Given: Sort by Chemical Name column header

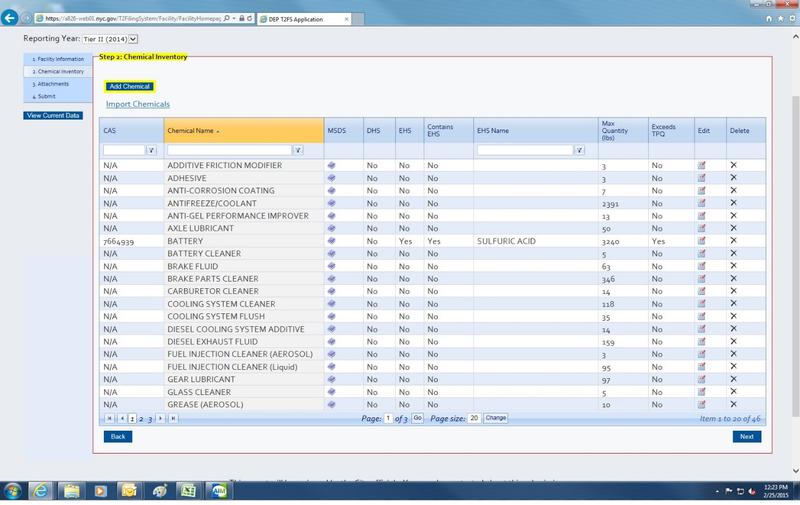Looking at the screenshot, I should coord(244,131).
